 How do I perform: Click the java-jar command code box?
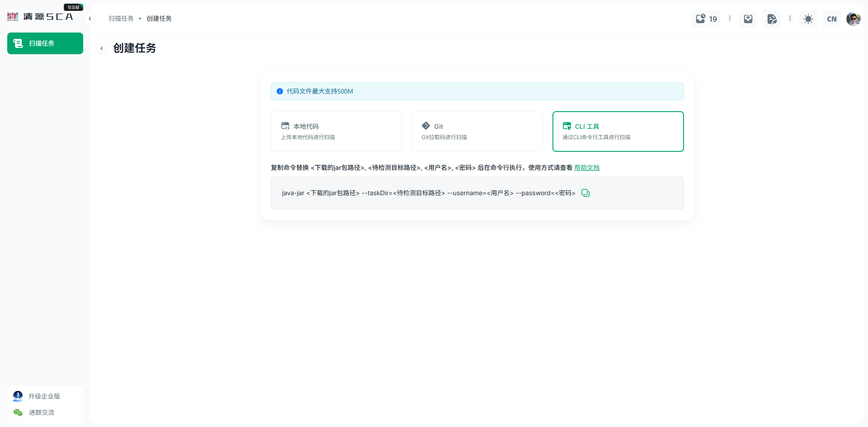coord(427,193)
